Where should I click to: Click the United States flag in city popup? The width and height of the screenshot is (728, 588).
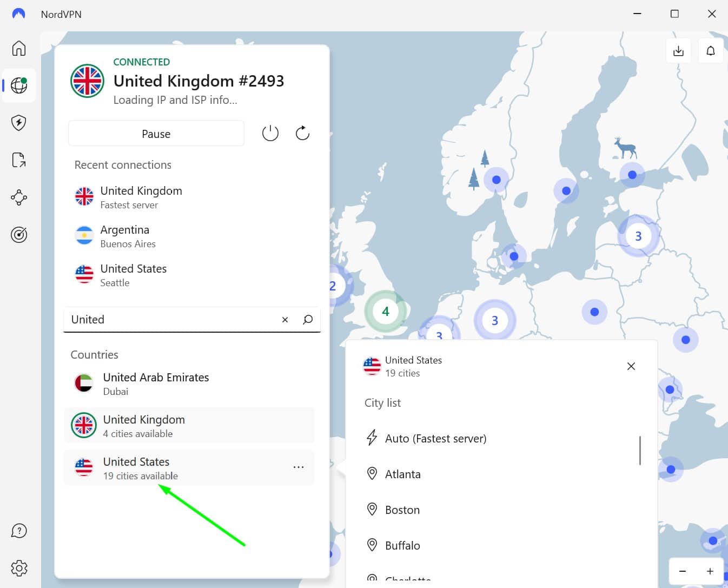[x=372, y=366]
